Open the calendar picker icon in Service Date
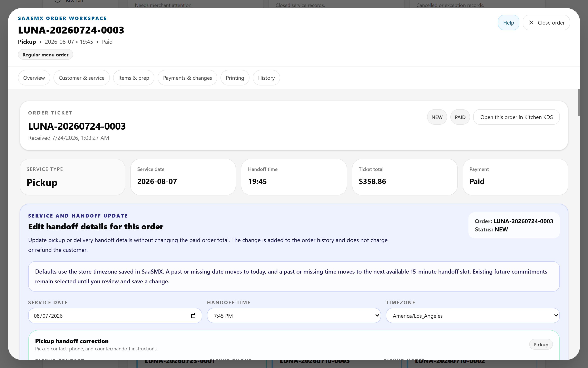588x368 pixels. coord(193,316)
